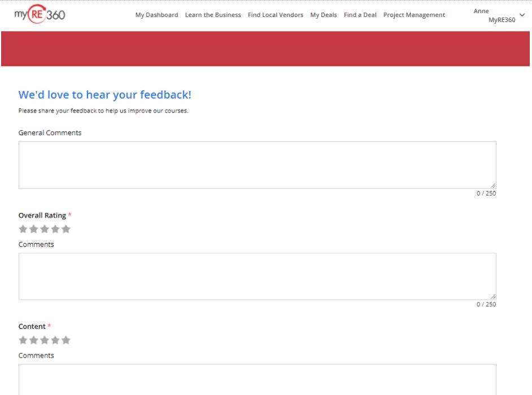
Task: Open Learn the Business menu
Action: (213, 15)
